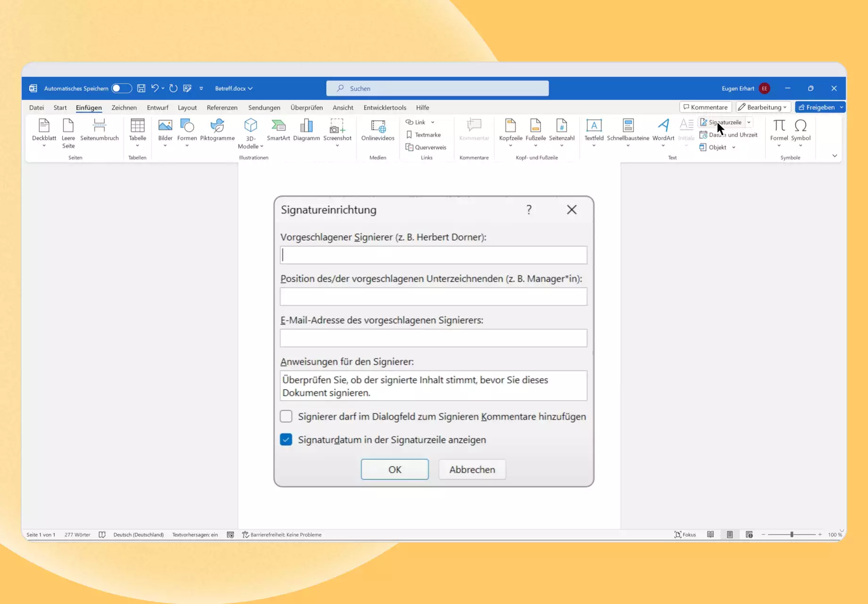Add a Leere Seite blank page
Screen dimensions: 868x604
point(68,133)
